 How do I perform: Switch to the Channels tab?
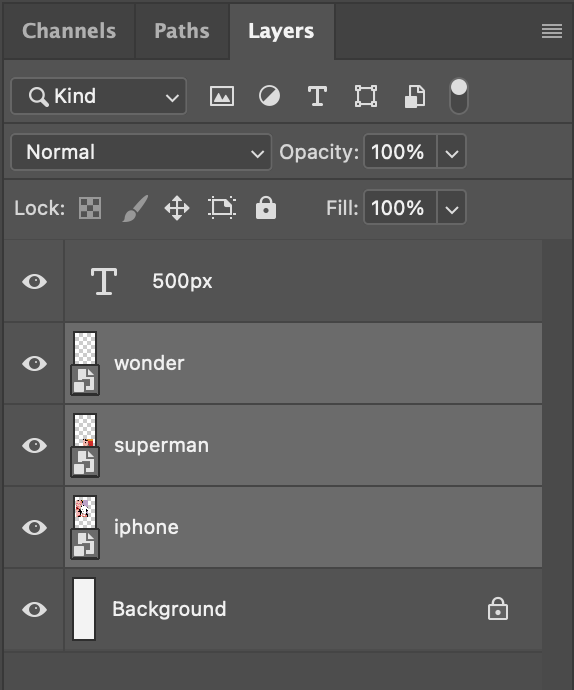[x=69, y=31]
